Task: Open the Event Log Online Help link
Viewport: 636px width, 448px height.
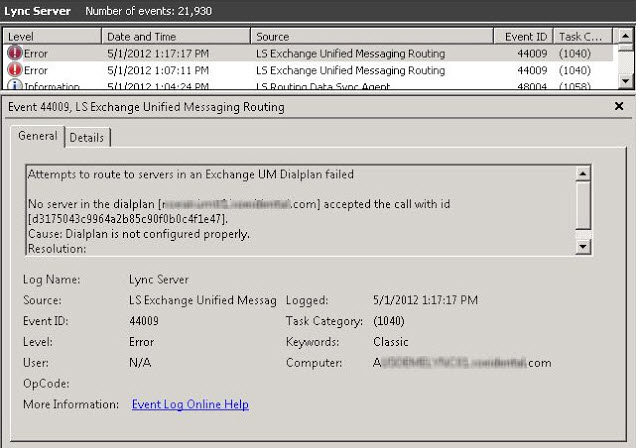Action: (190, 405)
